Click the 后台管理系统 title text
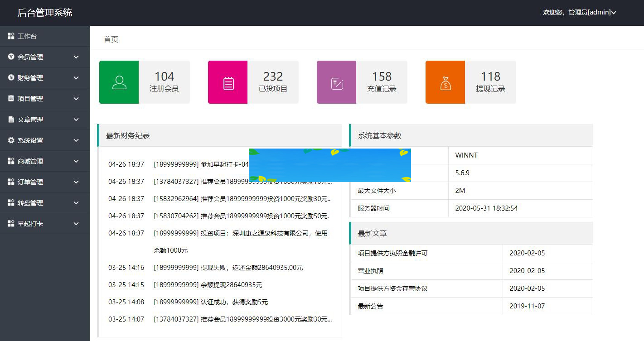The image size is (644, 341). click(44, 12)
